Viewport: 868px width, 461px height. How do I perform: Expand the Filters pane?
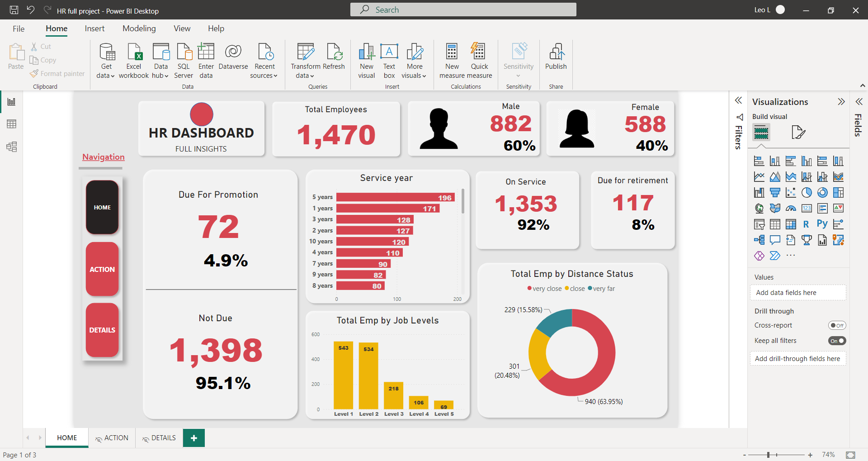tap(738, 101)
